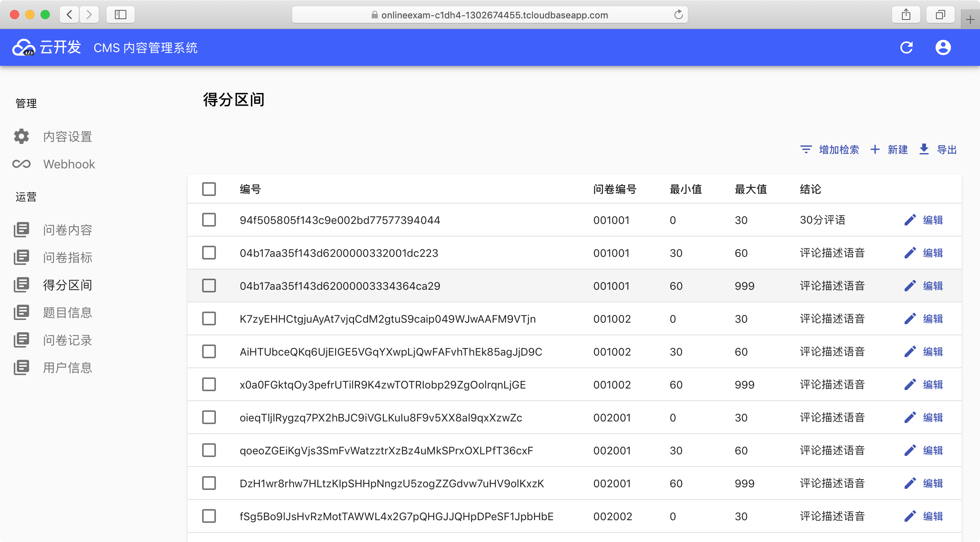Click pencil edit icon for 30分评语 row

(910, 220)
